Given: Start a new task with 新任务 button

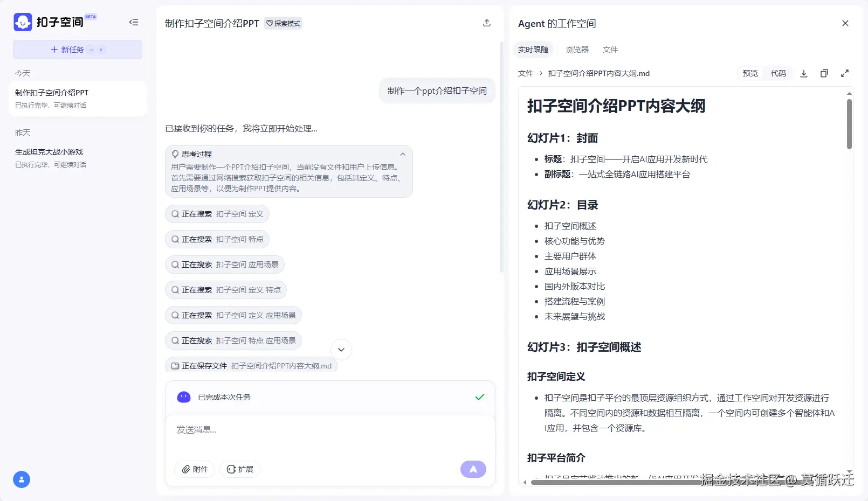Looking at the screenshot, I should 78,50.
